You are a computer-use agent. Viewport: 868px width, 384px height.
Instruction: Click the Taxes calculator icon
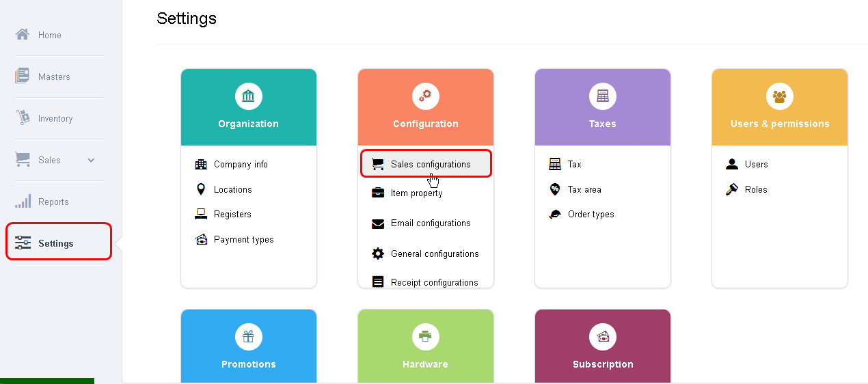click(602, 96)
